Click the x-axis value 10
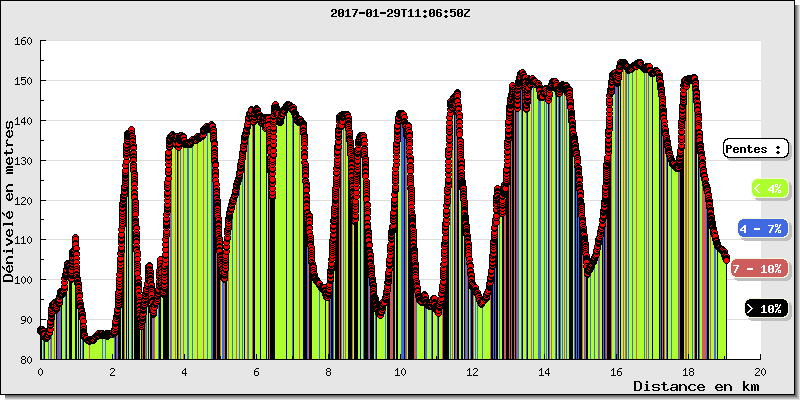Viewport: 800px width, 400px height. click(401, 372)
